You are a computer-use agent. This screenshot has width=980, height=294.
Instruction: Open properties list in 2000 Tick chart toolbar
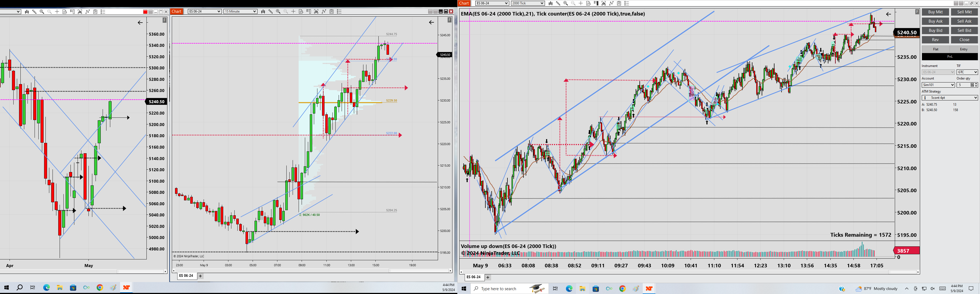(627, 3)
